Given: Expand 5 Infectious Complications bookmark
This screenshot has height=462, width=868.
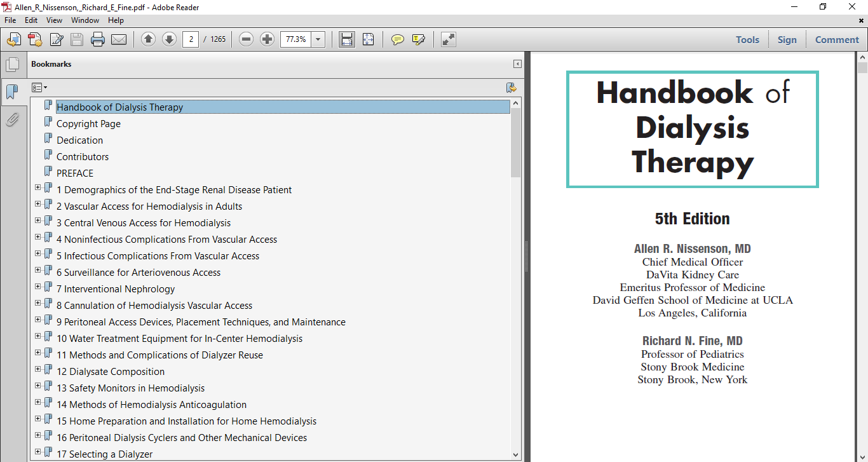Looking at the screenshot, I should point(37,254).
